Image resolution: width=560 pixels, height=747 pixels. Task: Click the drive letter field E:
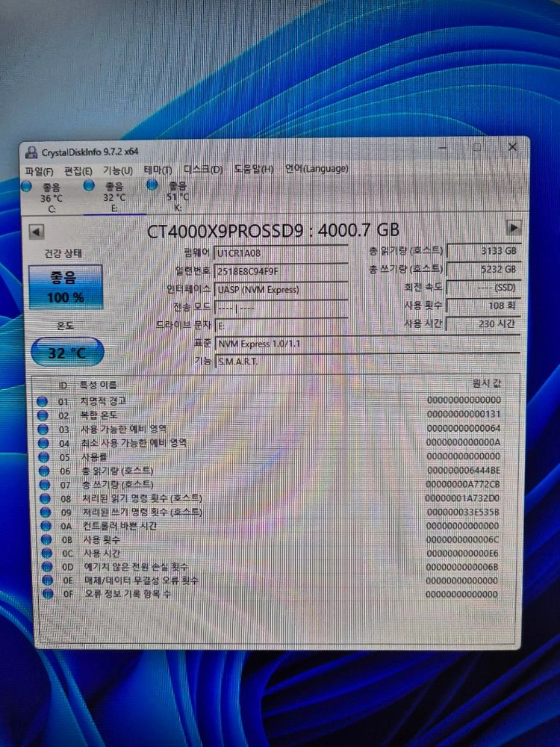(x=281, y=326)
